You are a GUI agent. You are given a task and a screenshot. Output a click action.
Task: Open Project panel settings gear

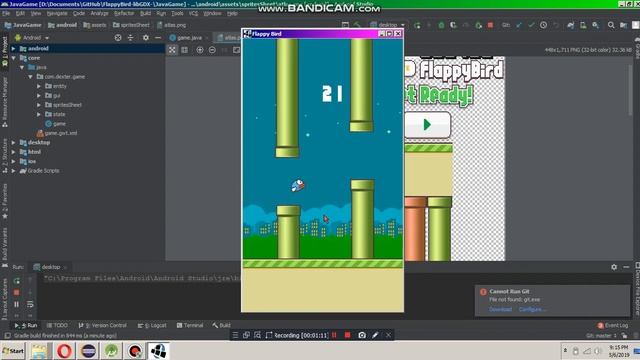tap(146, 38)
